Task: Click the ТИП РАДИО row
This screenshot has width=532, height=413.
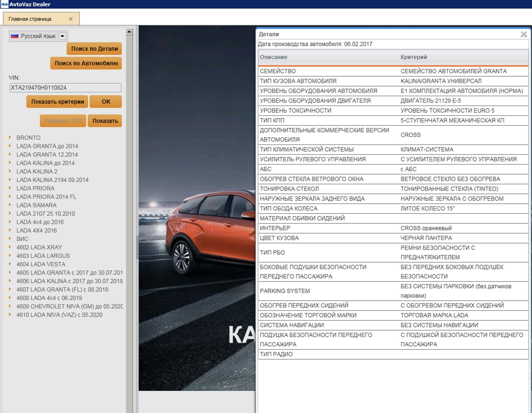Action: [x=393, y=354]
